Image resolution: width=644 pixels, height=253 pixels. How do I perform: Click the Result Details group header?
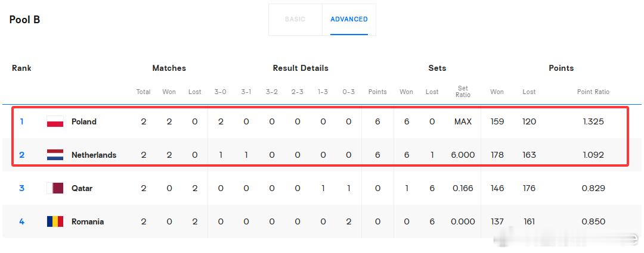pos(301,68)
